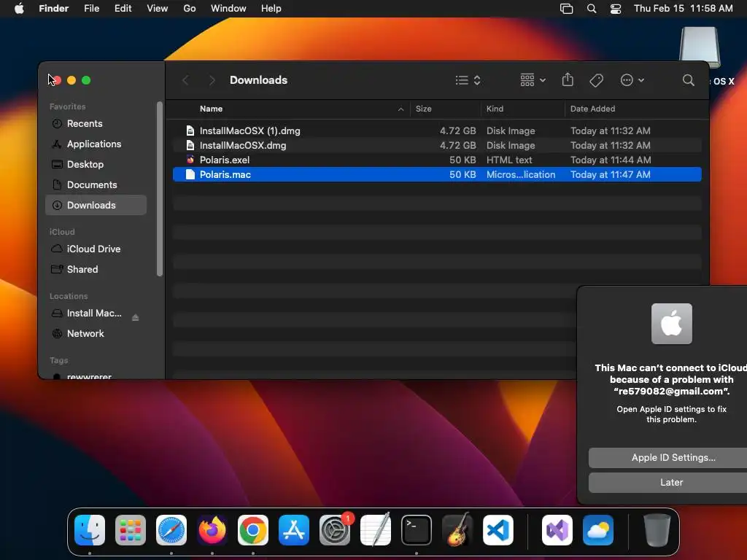The height and width of the screenshot is (560, 747).
Task: Open App Store from the Dock
Action: (294, 530)
